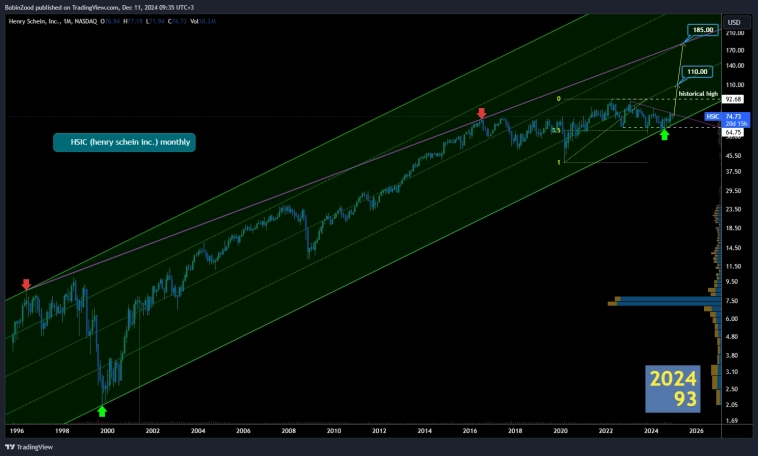Screen dimensions: 758x456
Task: Click the 'historical high' annotation text
Action: pos(698,93)
